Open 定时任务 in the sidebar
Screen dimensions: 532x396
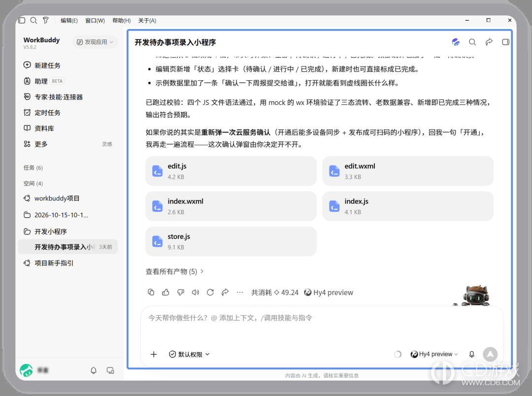[42, 113]
